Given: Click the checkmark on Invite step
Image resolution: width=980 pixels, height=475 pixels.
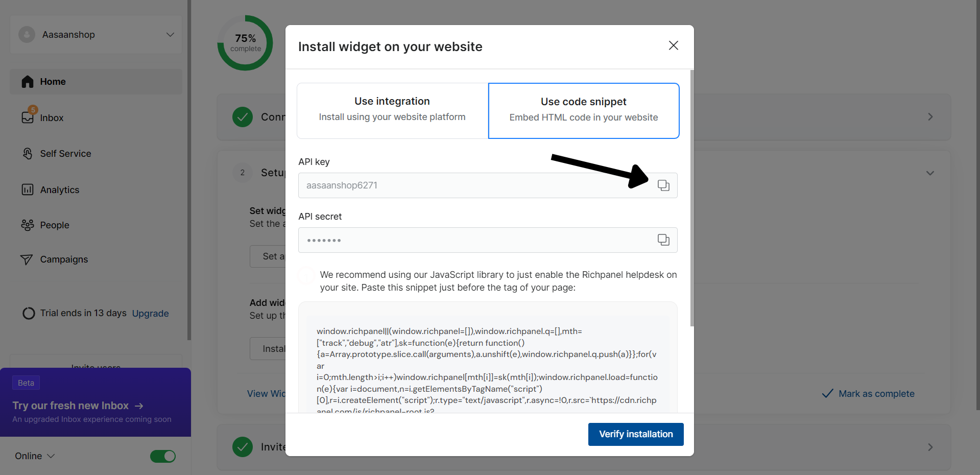Looking at the screenshot, I should click(x=243, y=447).
